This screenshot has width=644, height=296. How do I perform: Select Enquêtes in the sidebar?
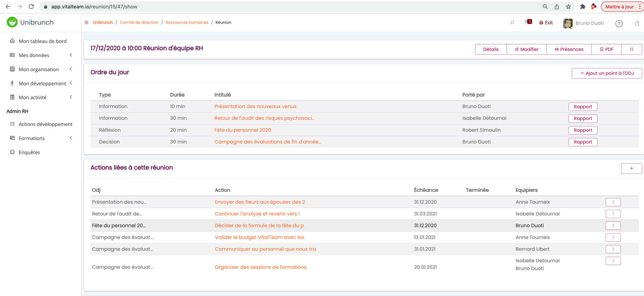tap(29, 152)
